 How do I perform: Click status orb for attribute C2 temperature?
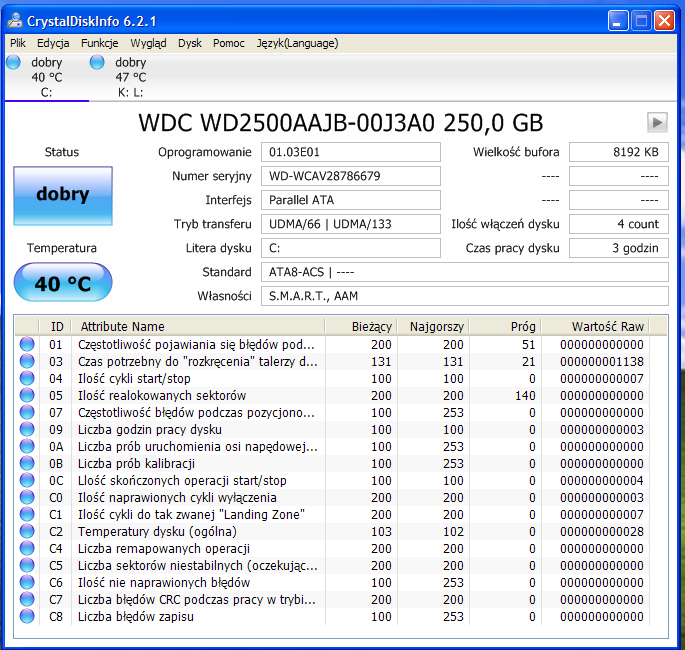point(27,531)
